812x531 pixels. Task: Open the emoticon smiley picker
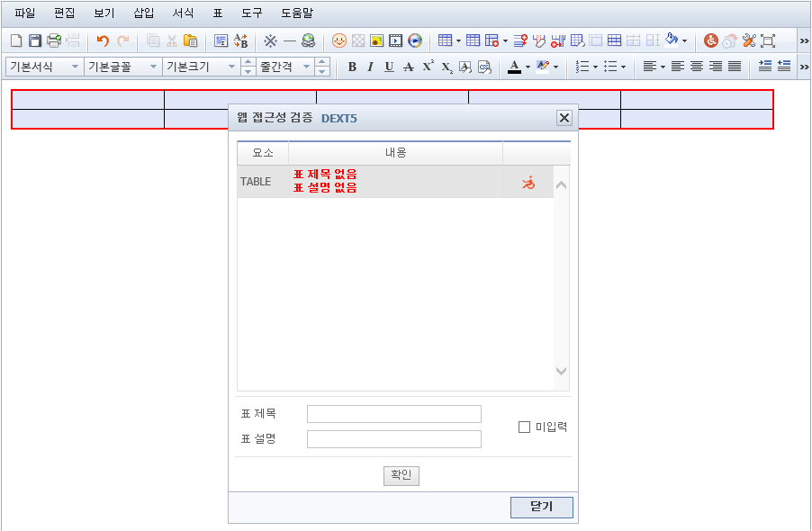(339, 40)
